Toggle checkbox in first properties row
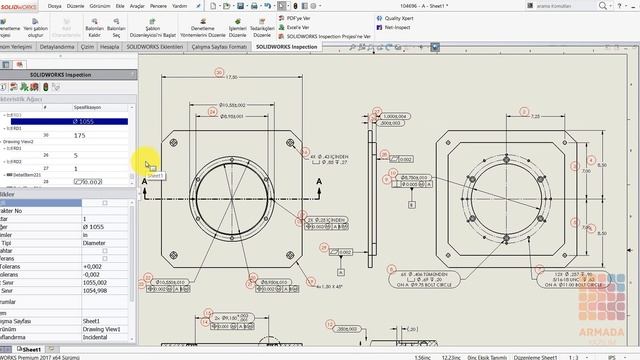The width and height of the screenshot is (640, 360). (105, 203)
